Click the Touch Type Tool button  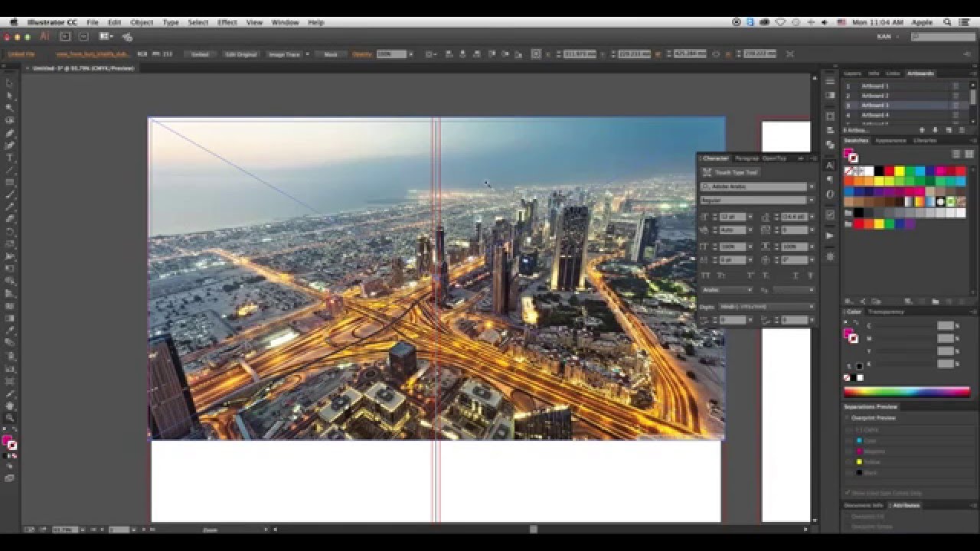click(x=730, y=172)
